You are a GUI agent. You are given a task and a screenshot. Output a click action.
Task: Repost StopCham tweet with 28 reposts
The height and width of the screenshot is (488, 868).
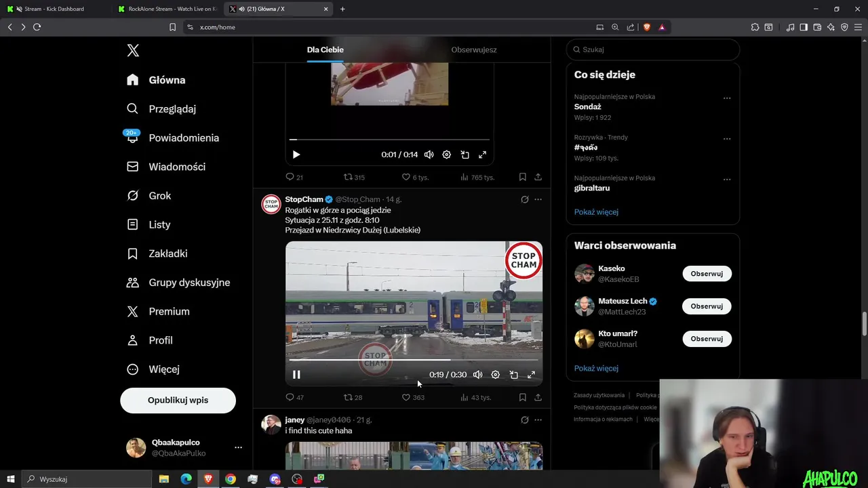(353, 397)
